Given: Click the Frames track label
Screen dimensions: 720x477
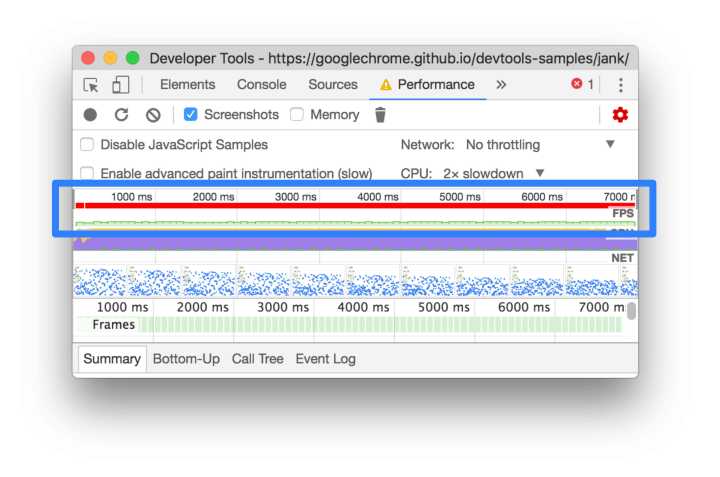Looking at the screenshot, I should (113, 325).
